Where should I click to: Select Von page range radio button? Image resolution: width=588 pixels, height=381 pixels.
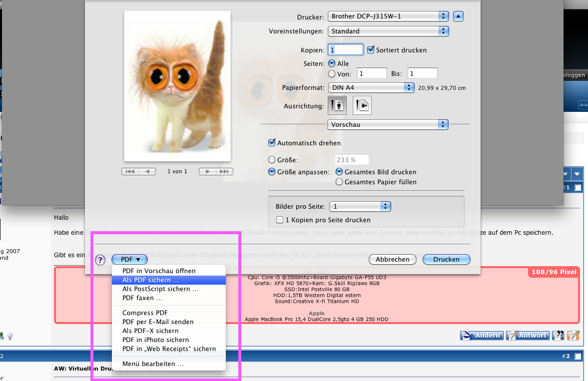point(332,74)
